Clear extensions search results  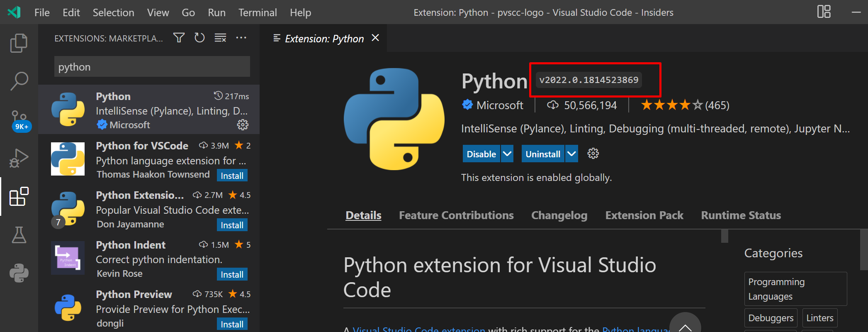tap(220, 38)
